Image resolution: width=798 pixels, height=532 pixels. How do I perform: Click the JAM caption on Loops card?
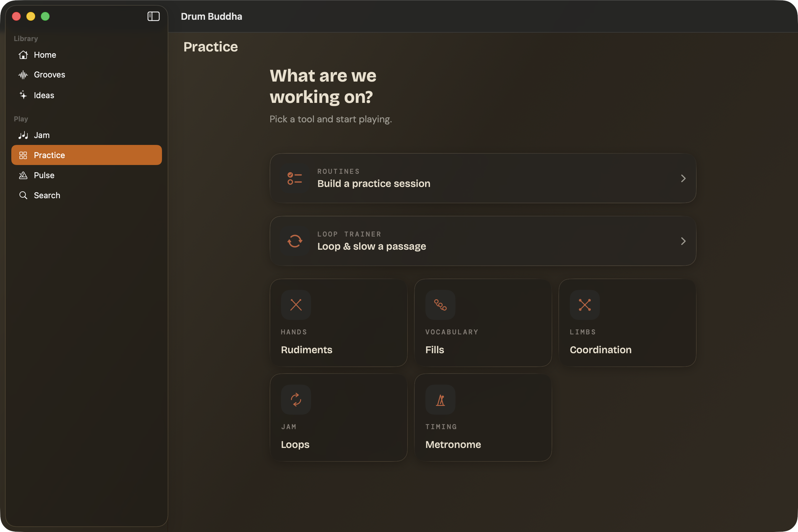288,427
